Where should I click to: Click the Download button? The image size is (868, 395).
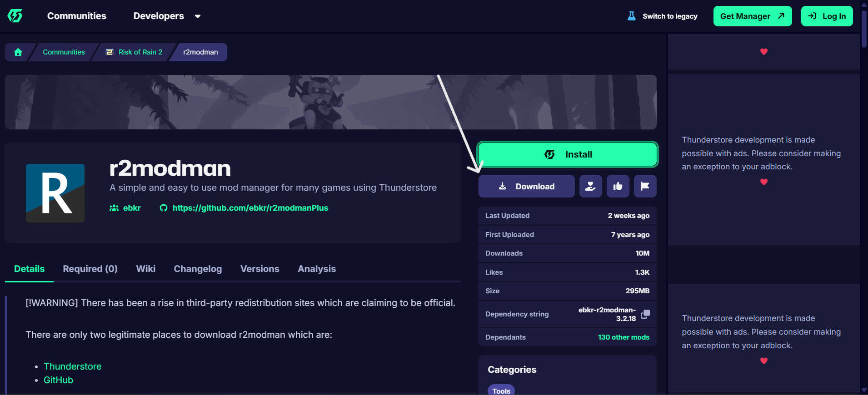(527, 186)
